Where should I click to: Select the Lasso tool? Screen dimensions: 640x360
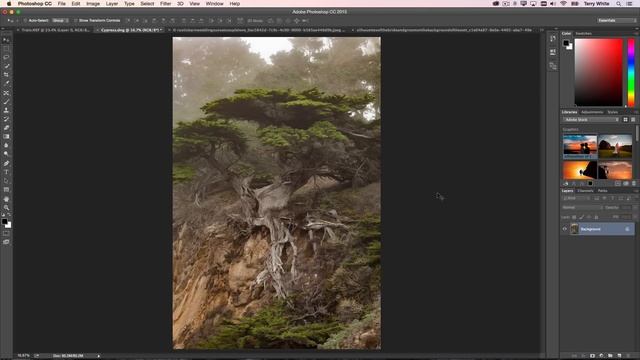(6, 57)
